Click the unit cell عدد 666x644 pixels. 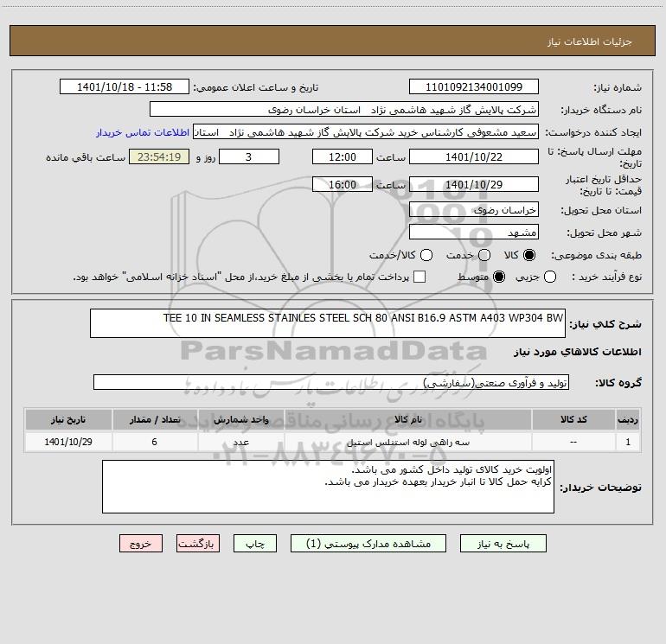click(240, 442)
